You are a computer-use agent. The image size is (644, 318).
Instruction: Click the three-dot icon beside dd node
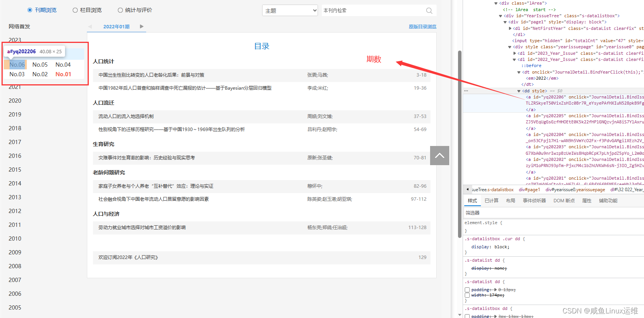[466, 91]
